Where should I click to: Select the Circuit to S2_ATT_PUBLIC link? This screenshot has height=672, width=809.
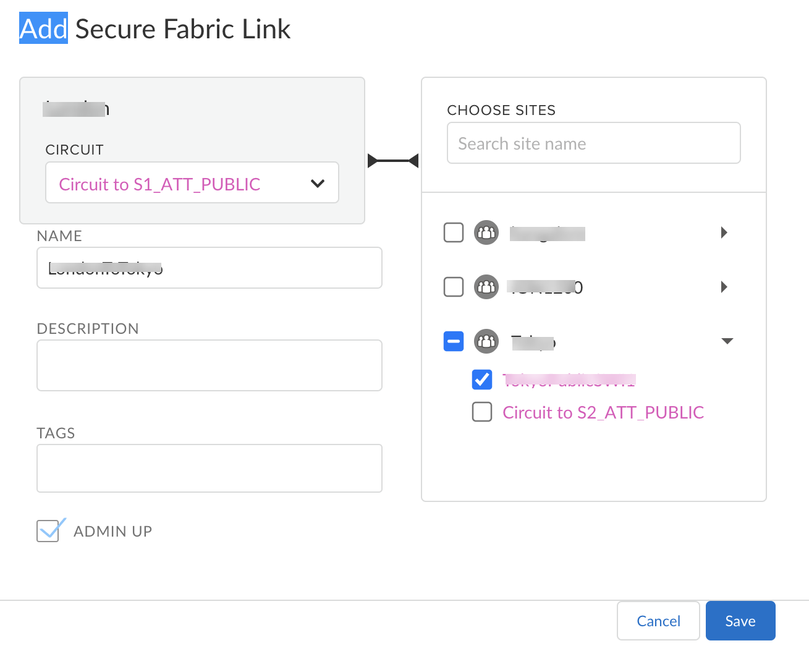603,412
